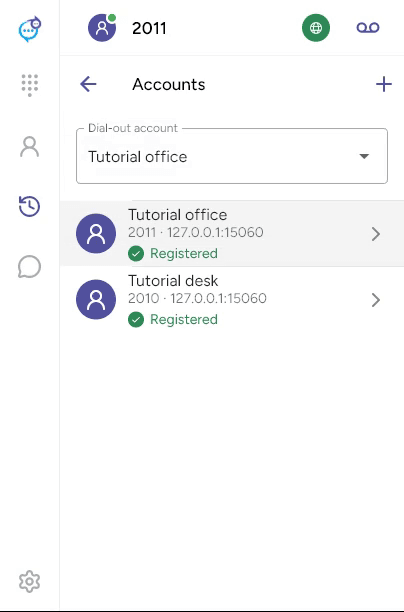Click '2011 · 127.0.0.1:15060' text
The image size is (404, 612).
tap(196, 232)
